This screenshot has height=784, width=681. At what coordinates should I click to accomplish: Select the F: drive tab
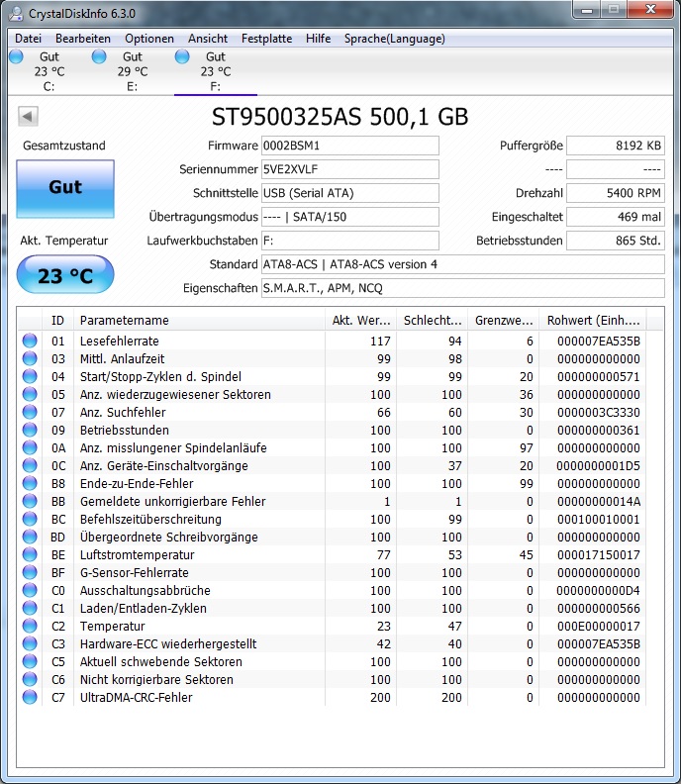tap(216, 71)
